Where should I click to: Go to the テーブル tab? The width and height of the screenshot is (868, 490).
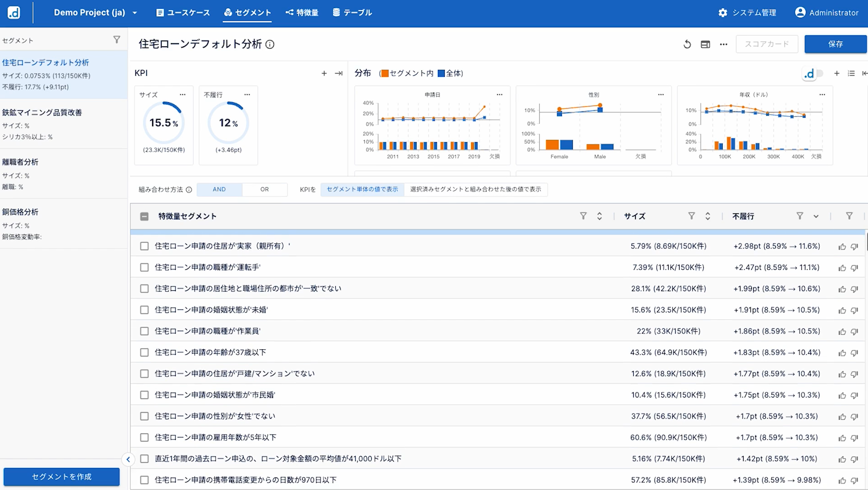[352, 13]
